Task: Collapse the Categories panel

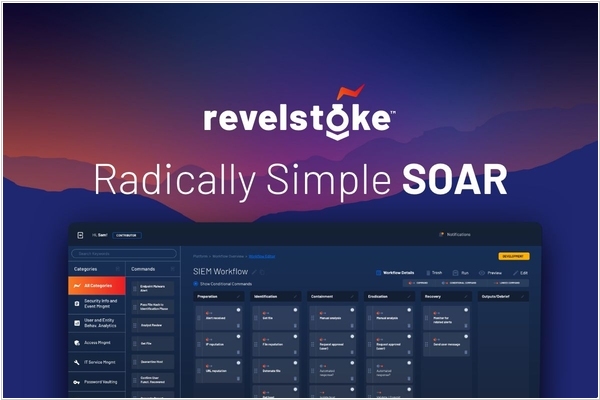Action: click(x=118, y=269)
